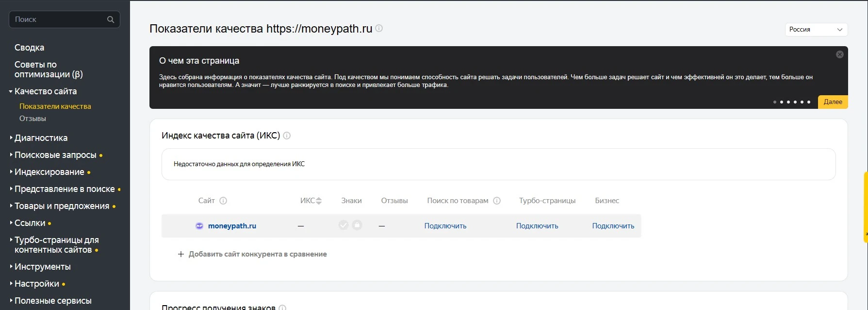Click info icon beside Прогресс получения знаков
The height and width of the screenshot is (310, 868).
(282, 308)
